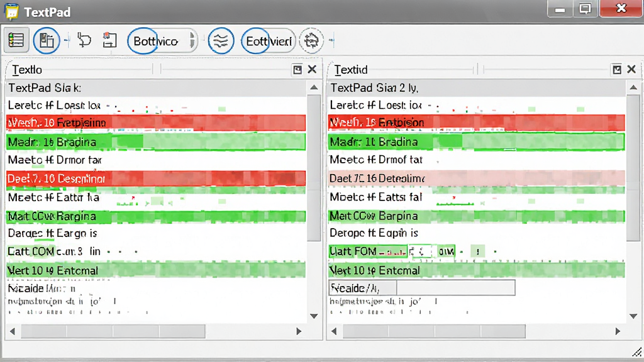Click left pane horizontal scroll left arrow
This screenshot has height=362, width=644.
coord(13,331)
